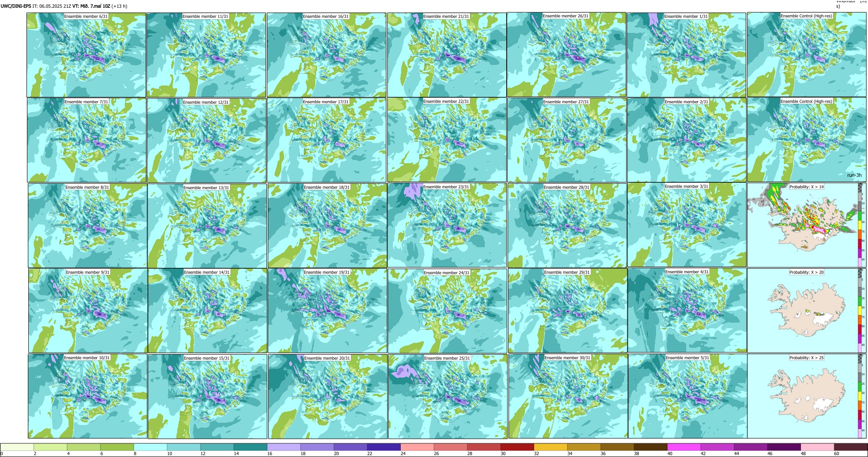Select the dark blue swatch between 22 and 24
The width and height of the screenshot is (868, 457).
tap(384, 447)
